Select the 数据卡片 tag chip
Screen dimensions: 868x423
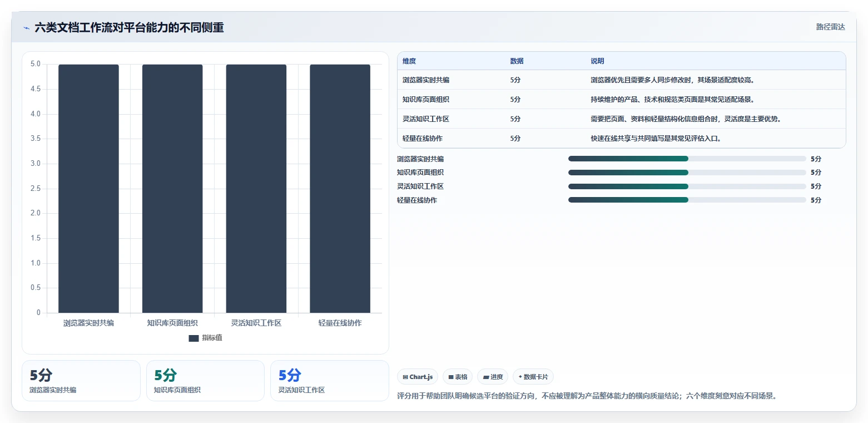(x=533, y=377)
